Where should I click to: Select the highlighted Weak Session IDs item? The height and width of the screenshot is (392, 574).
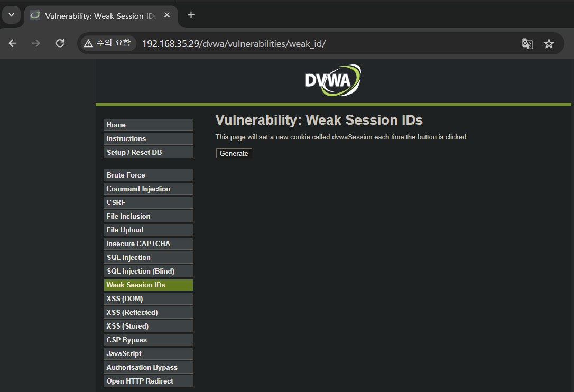coord(149,285)
